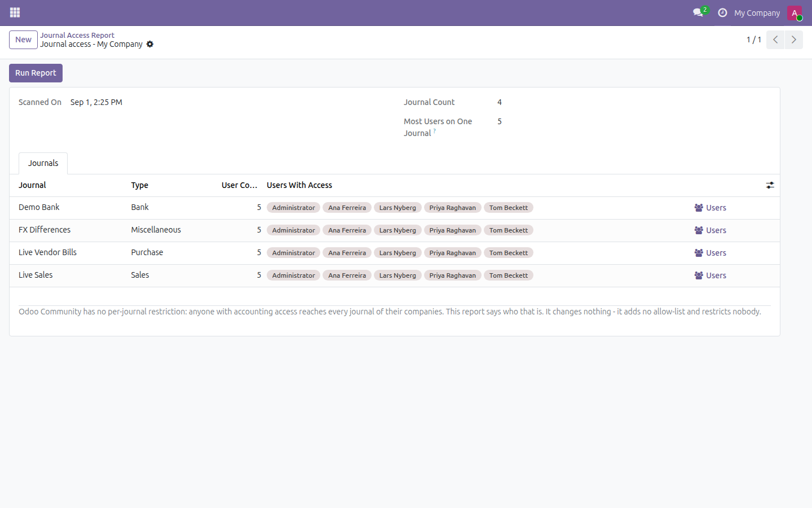Open the gear actions menu

click(150, 44)
